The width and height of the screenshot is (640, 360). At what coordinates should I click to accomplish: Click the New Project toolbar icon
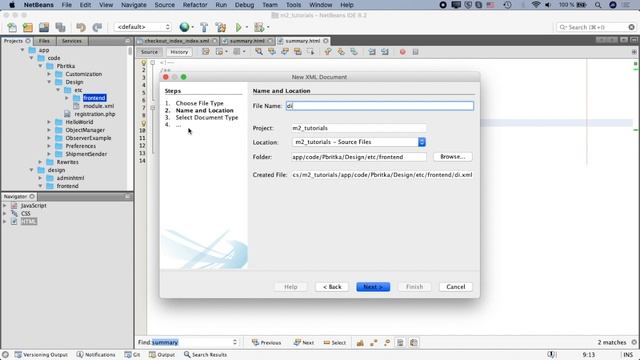point(28,27)
